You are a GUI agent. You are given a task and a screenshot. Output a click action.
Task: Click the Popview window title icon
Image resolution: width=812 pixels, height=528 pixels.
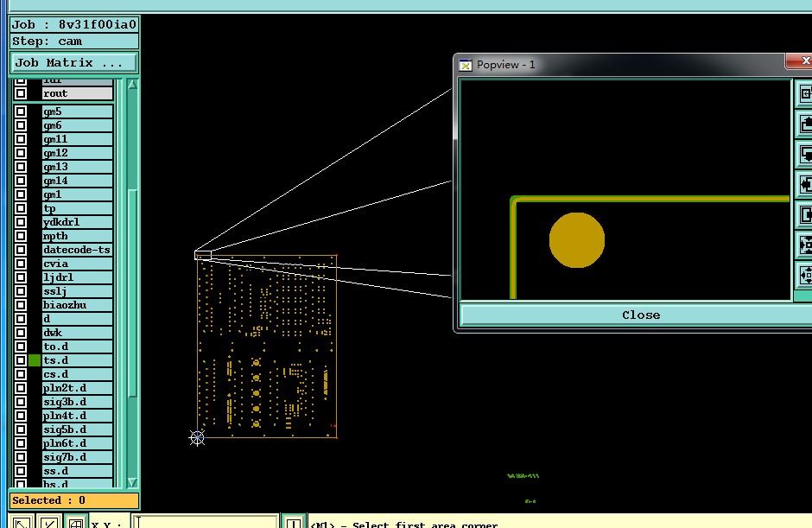(466, 66)
